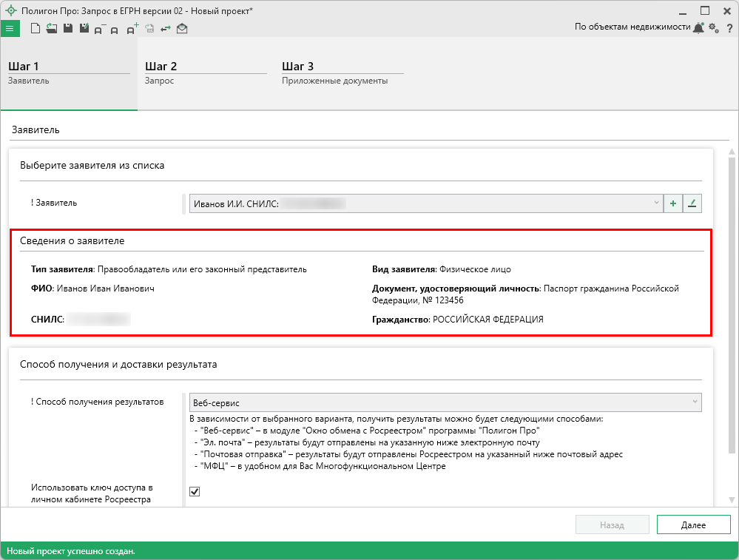Open the green hamburger main menu
Image resolution: width=739 pixels, height=560 pixels.
click(x=10, y=29)
